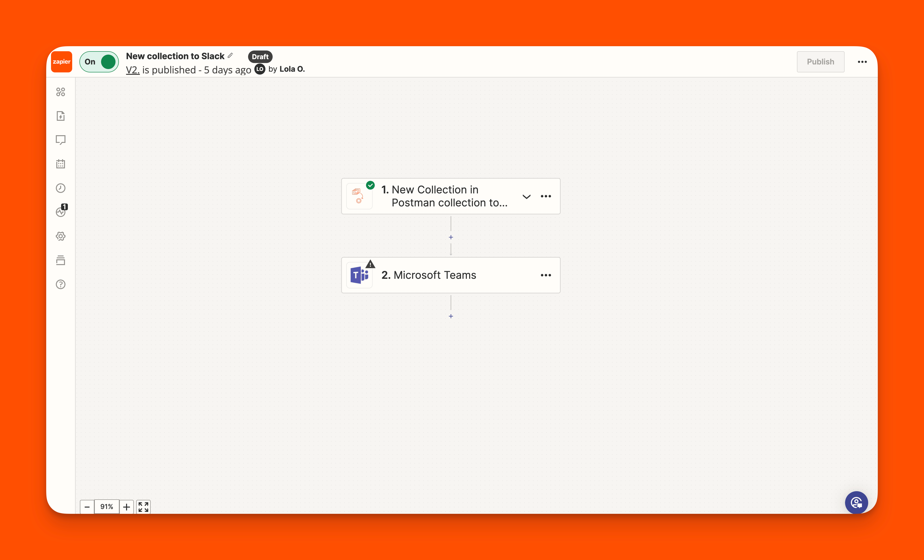Open Zap history clock icon
Image resolution: width=924 pixels, height=560 pixels.
(x=60, y=188)
